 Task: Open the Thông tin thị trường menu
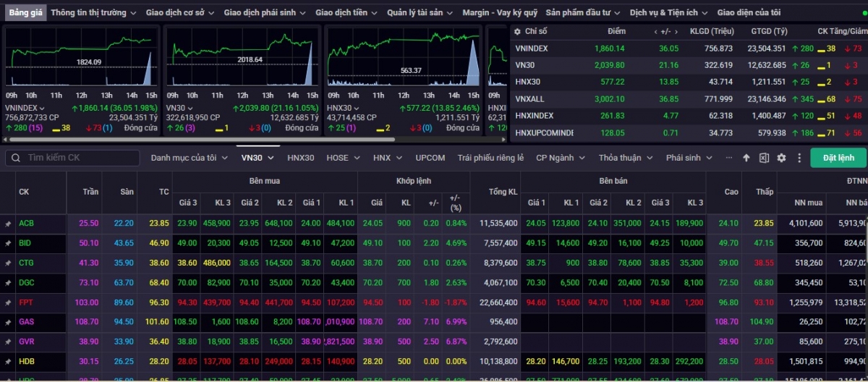coord(93,13)
